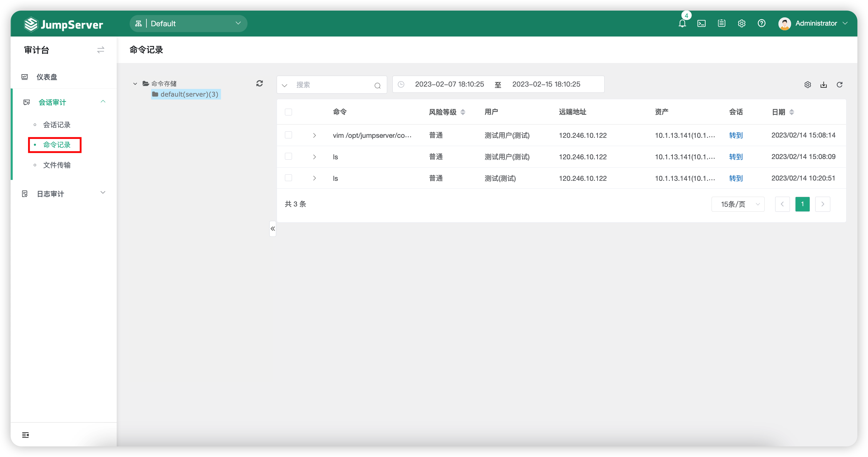Toggle the select-all checkbox in header
Image resolution: width=868 pixels, height=457 pixels.
point(288,112)
